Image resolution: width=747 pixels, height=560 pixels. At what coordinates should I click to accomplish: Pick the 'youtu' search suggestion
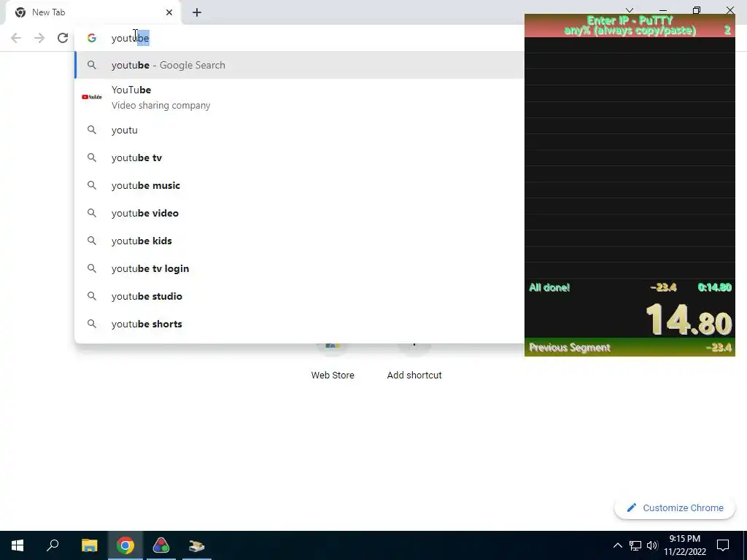[x=299, y=130]
